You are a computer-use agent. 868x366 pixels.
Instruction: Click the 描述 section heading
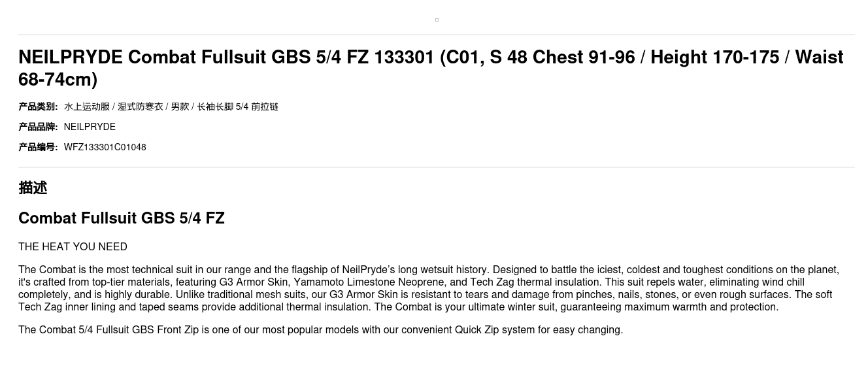33,188
